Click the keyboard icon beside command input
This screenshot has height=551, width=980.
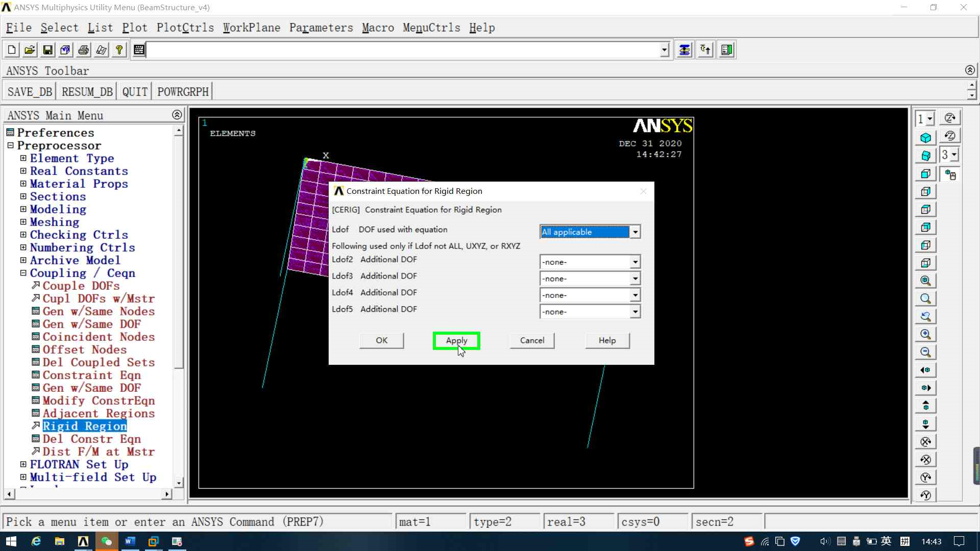139,49
